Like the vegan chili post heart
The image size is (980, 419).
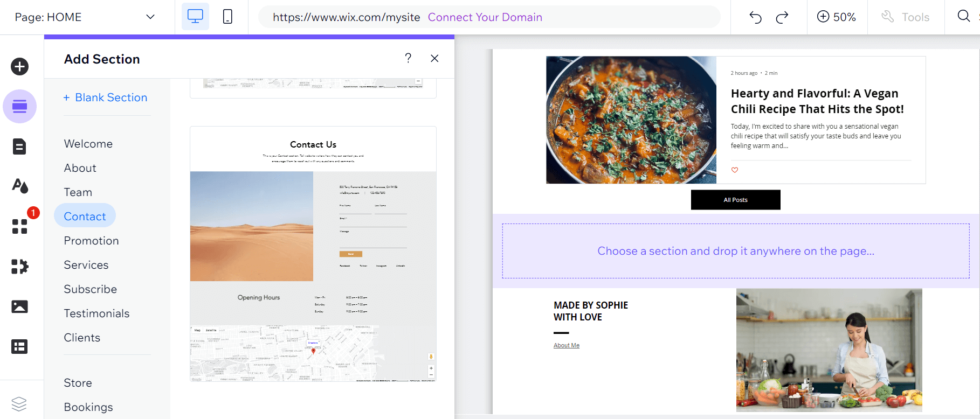735,170
